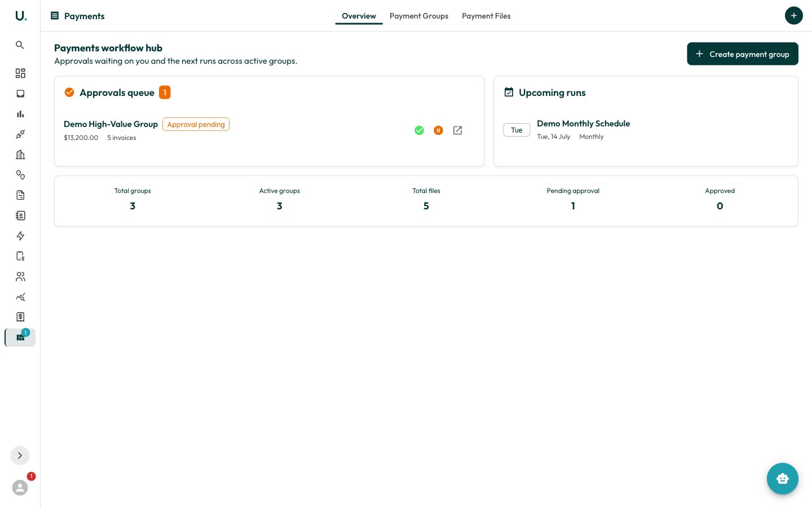Open the Demo High-Value Group entry
This screenshot has height=508, width=812.
tap(111, 124)
